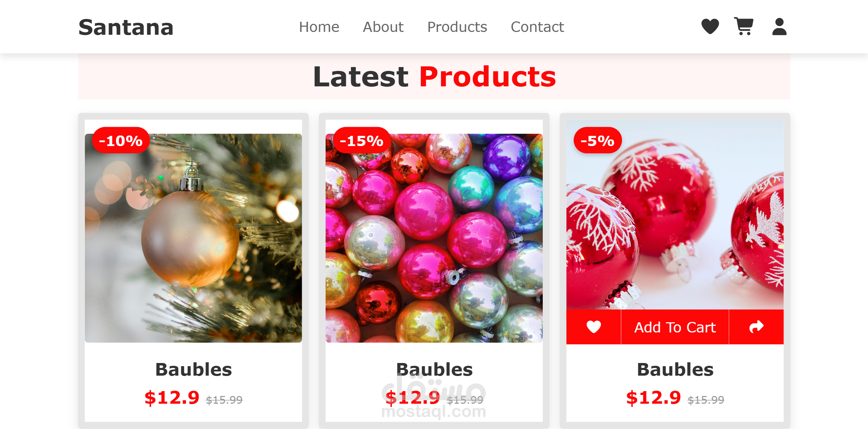868x429 pixels.
Task: Navigate to Products in the navbar
Action: click(x=457, y=27)
